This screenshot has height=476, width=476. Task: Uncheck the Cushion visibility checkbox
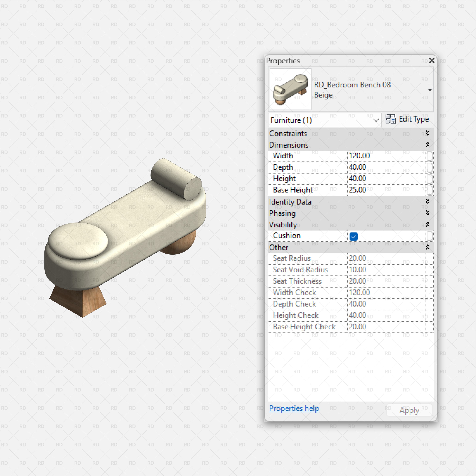pos(354,236)
